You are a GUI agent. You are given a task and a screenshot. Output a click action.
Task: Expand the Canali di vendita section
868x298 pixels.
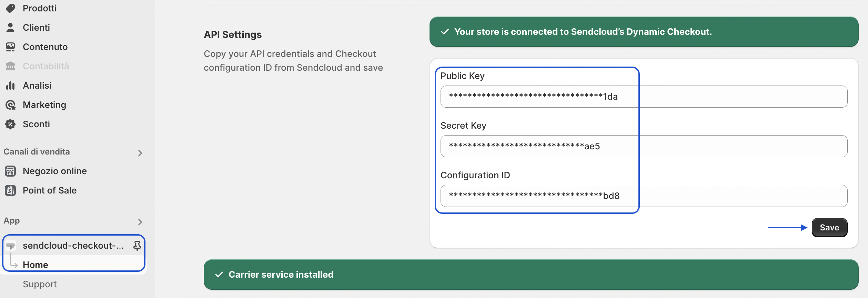140,153
